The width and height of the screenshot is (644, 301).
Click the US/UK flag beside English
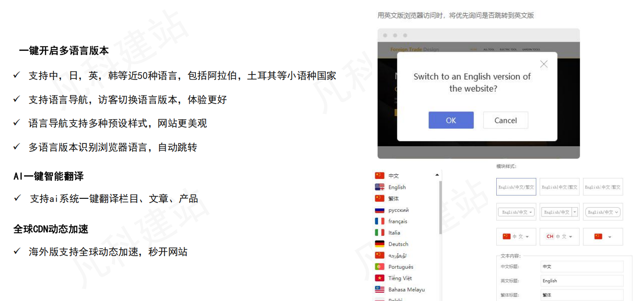(379, 187)
